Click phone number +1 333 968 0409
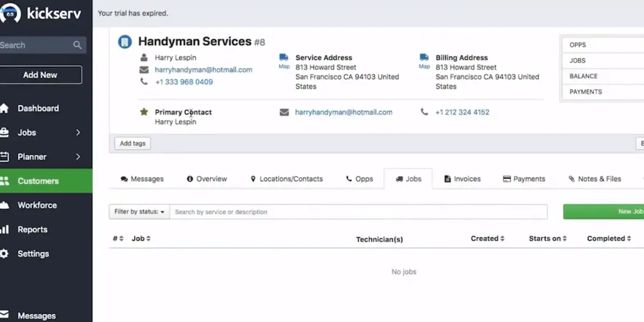This screenshot has height=322, width=644. coord(184,82)
